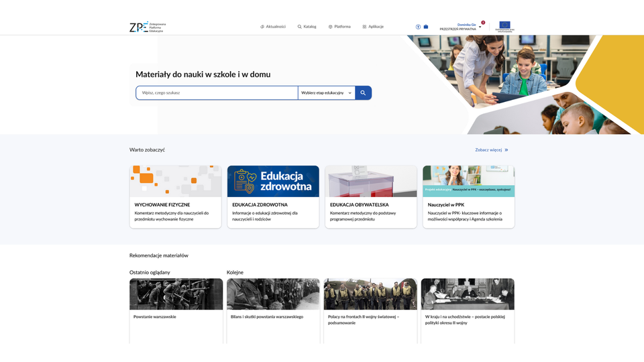Open the Katalog menu item
644x362 pixels.
pos(307,27)
